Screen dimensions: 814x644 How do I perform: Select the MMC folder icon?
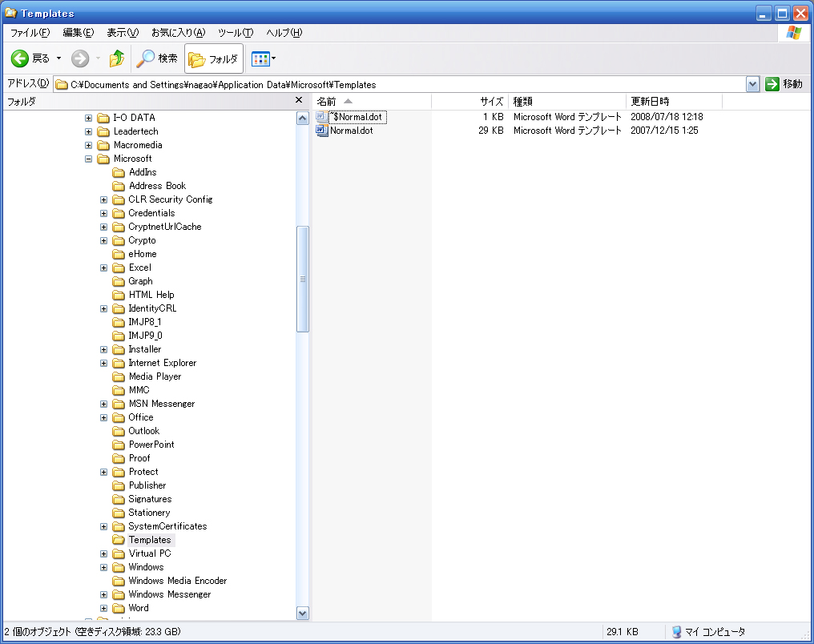(x=119, y=390)
